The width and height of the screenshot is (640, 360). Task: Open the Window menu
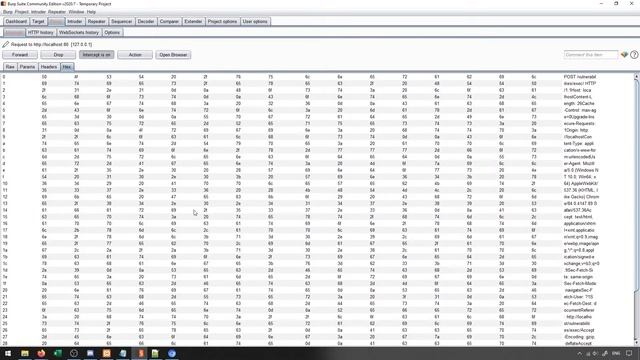(76, 12)
